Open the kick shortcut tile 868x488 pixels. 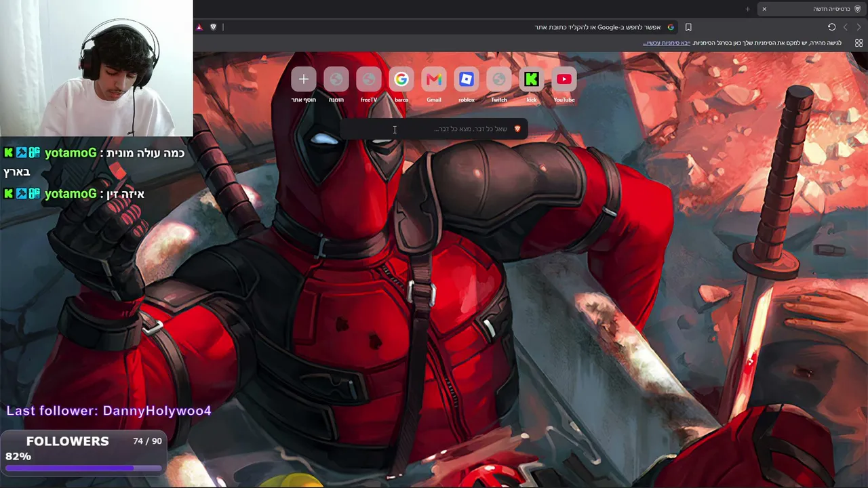coord(531,79)
